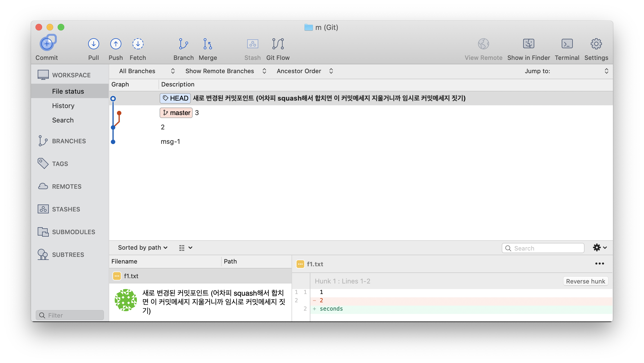This screenshot has width=644, height=363.
Task: Click the Commit toolbar icon
Action: [47, 44]
